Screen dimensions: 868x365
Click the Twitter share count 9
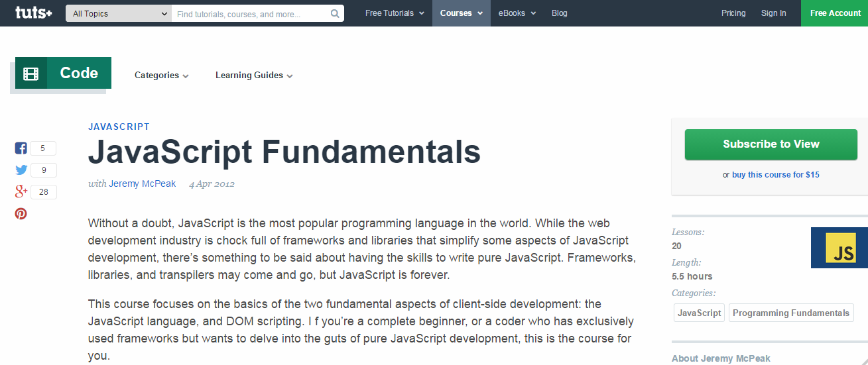[44, 170]
